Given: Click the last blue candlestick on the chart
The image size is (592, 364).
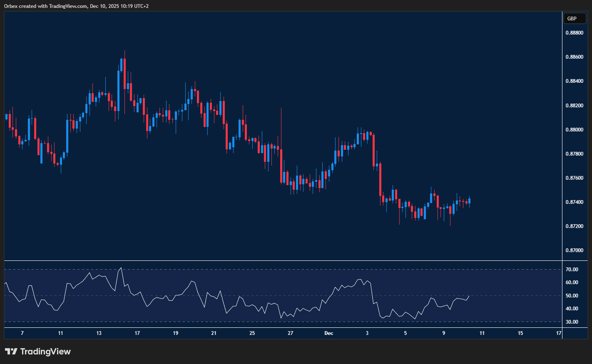Looking at the screenshot, I should [470, 201].
